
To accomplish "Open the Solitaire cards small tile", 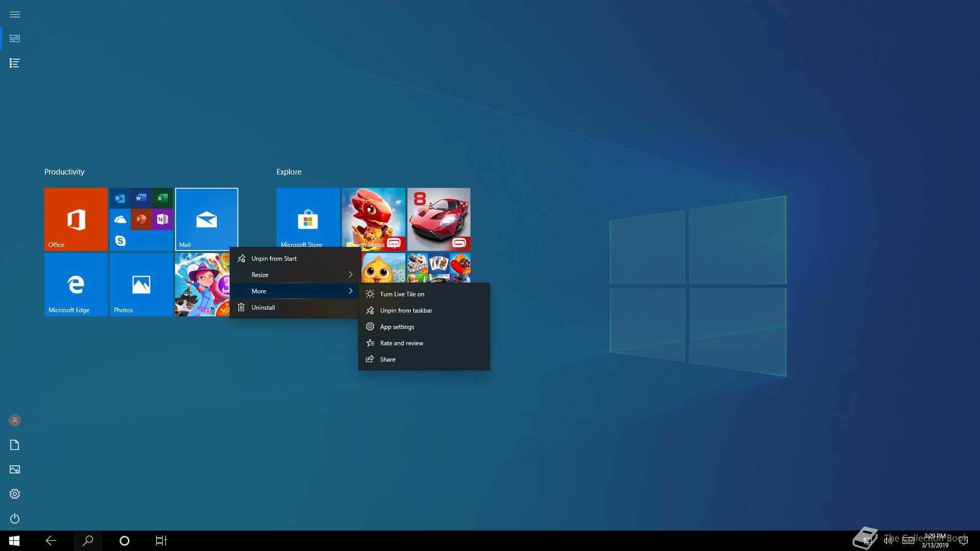I will click(439, 263).
